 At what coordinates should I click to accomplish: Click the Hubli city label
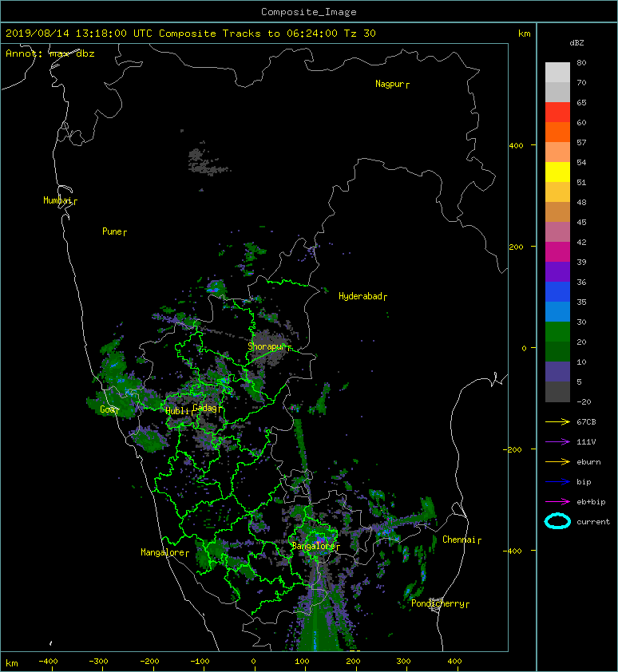tap(176, 410)
